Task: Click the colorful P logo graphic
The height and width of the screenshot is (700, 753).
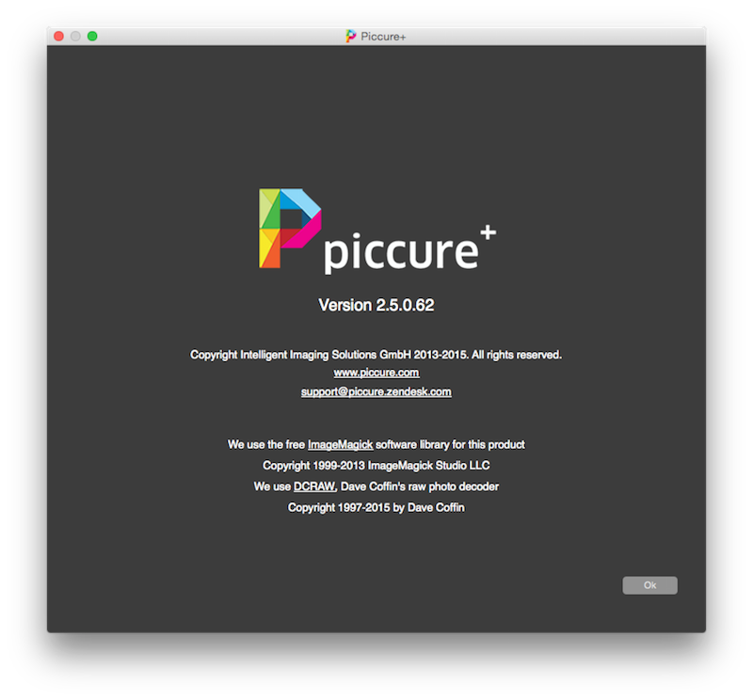Action: pyautogui.click(x=290, y=228)
